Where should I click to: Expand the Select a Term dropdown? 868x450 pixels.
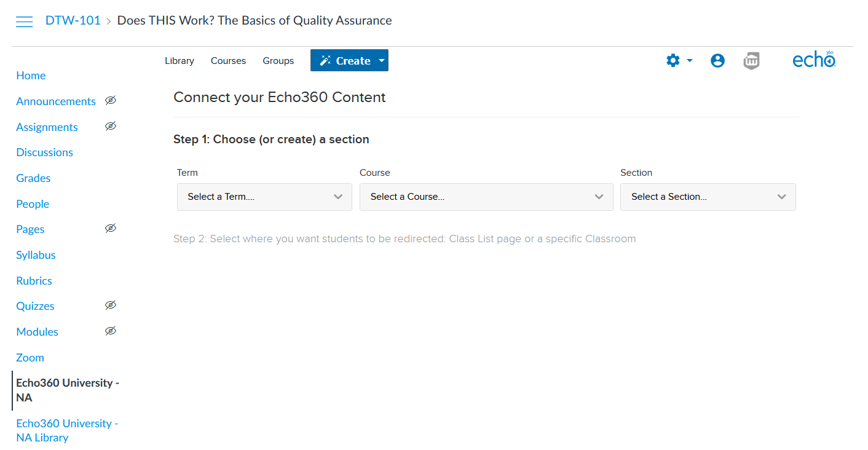(264, 197)
